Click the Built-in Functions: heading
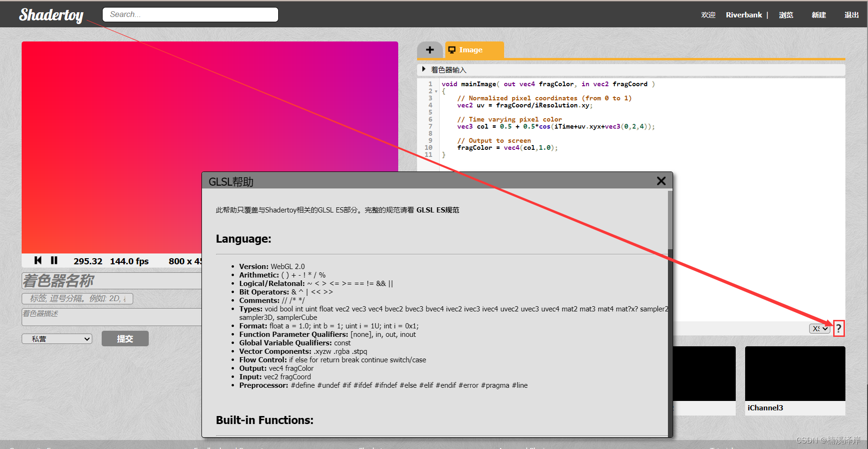Screen dimensions: 868x449 [x=265, y=420]
